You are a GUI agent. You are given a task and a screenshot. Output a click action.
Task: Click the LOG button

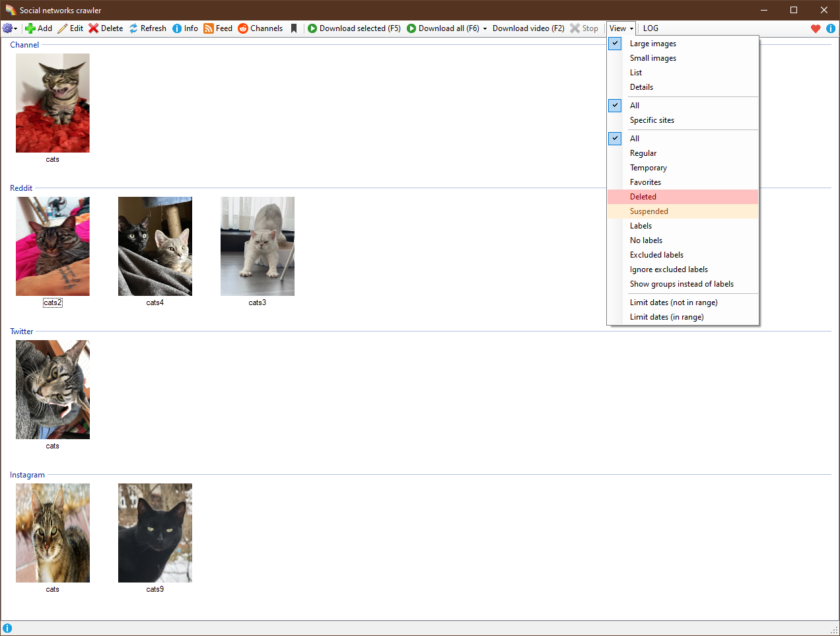click(650, 28)
